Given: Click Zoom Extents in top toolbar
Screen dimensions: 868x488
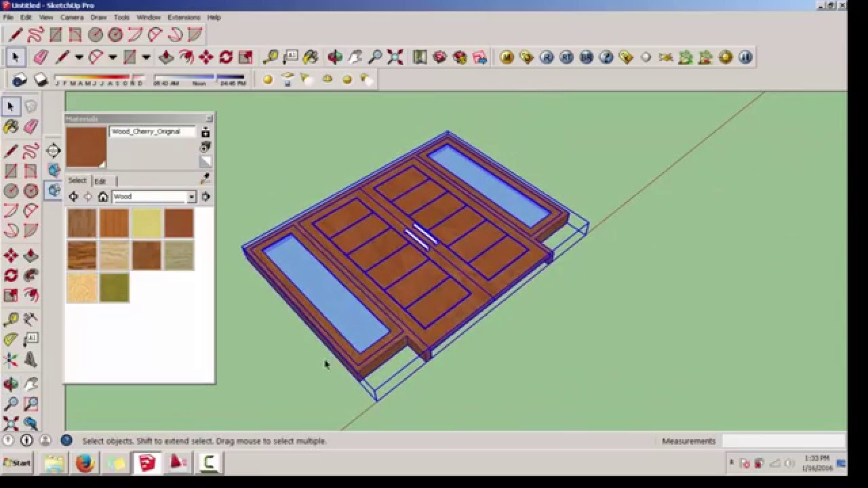Looking at the screenshot, I should pos(395,58).
